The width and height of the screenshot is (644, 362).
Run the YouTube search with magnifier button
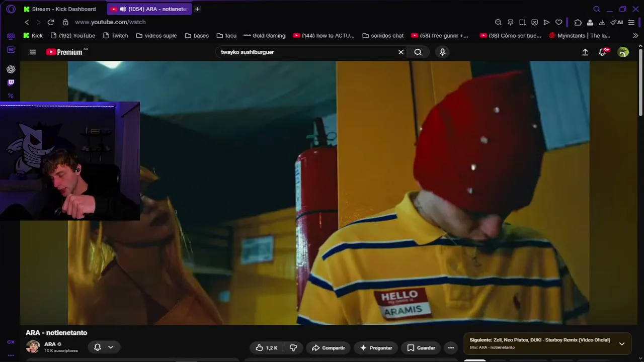[418, 52]
